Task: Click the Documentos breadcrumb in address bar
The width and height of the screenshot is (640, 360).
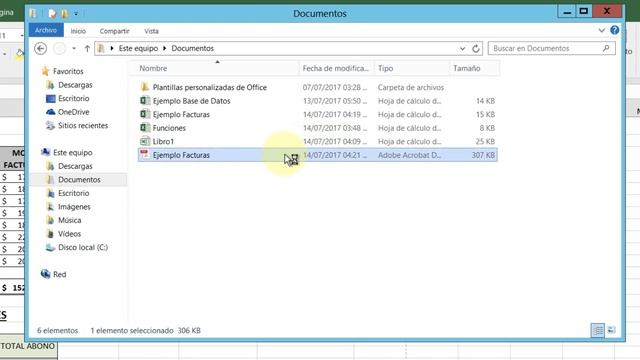Action: (x=192, y=48)
